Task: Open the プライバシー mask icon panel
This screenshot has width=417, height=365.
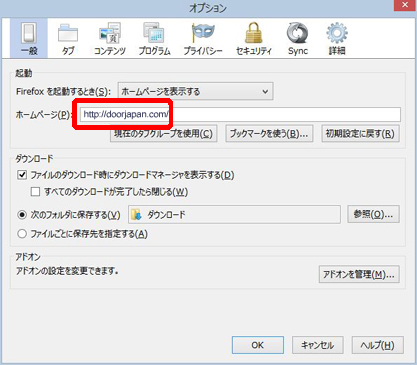Action: tap(203, 38)
